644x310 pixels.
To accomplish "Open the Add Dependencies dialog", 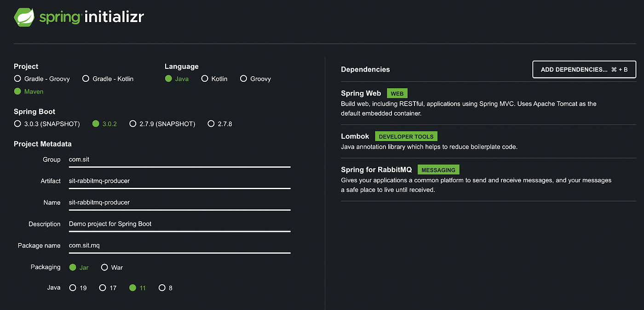I will 584,69.
